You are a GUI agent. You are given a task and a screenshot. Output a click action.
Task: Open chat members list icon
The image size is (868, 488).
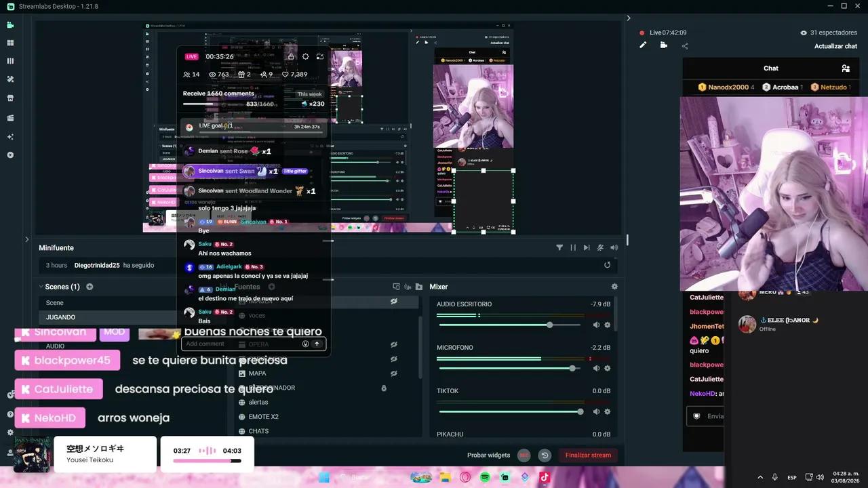846,68
